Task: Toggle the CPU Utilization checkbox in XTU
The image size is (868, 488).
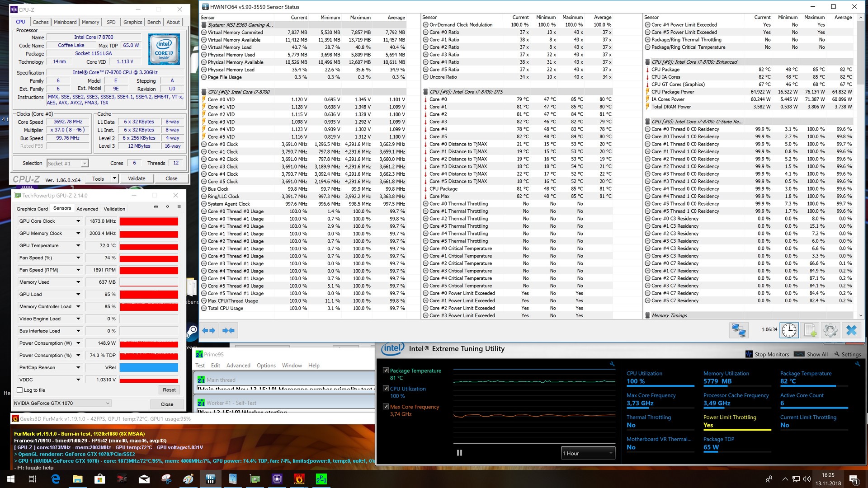Action: click(x=386, y=389)
